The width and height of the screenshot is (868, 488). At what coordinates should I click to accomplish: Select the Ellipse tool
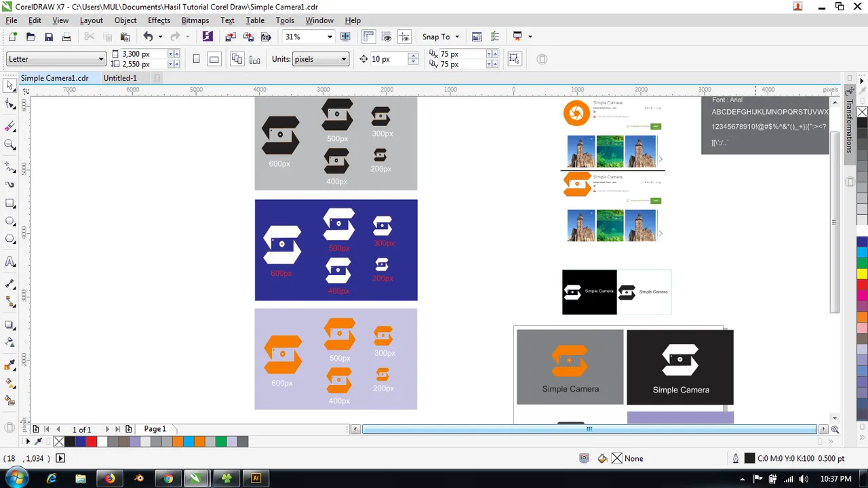pos(9,221)
